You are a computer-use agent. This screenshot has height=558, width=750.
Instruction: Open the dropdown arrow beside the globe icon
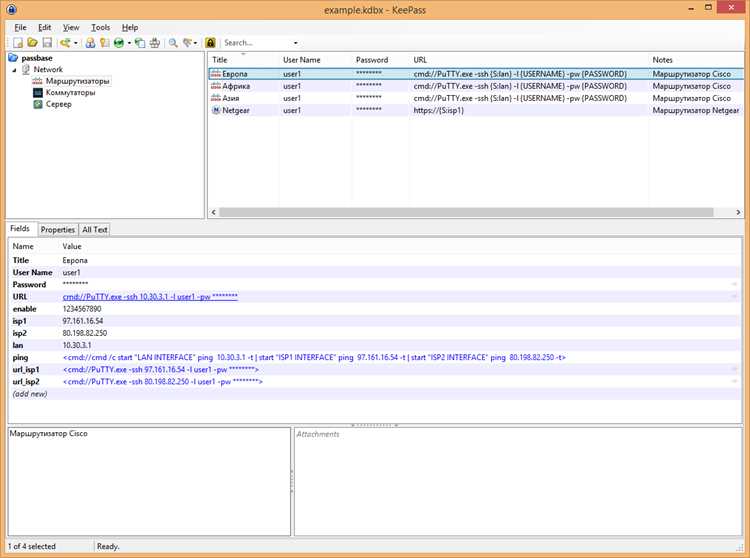pyautogui.click(x=129, y=43)
